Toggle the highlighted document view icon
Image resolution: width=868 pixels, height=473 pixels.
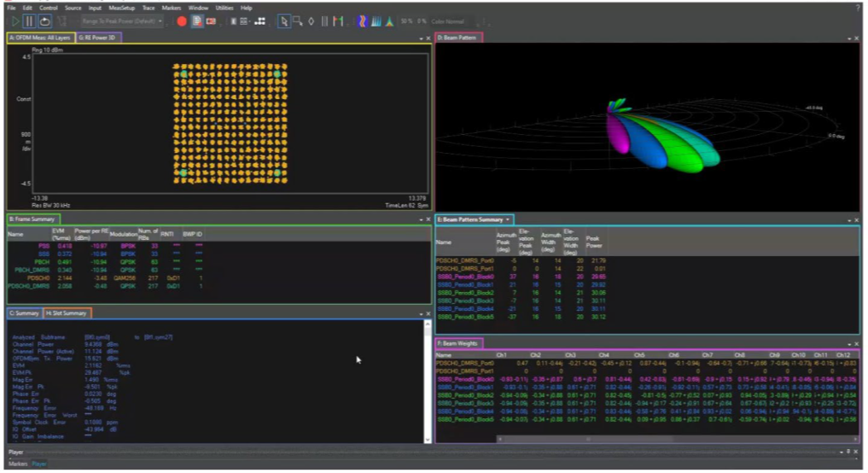click(x=197, y=21)
